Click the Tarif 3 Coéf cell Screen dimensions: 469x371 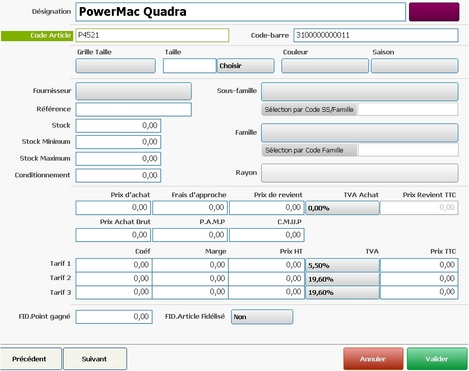pos(114,292)
